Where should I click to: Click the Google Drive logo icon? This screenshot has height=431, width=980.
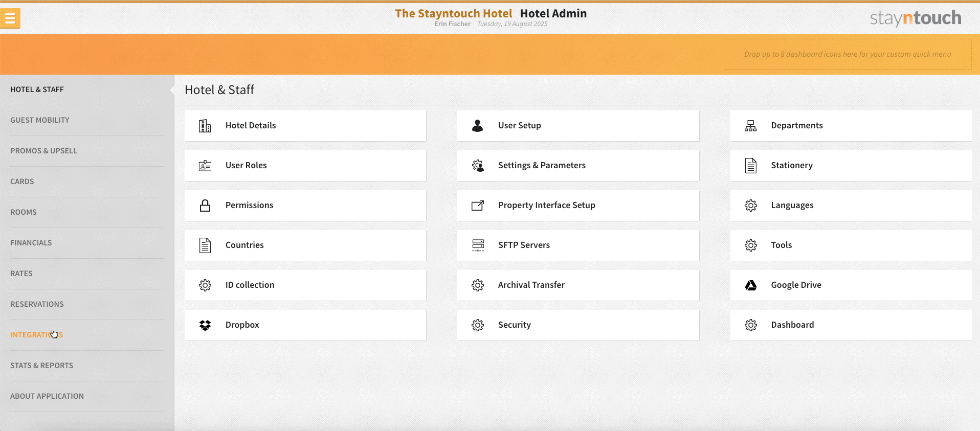click(751, 285)
